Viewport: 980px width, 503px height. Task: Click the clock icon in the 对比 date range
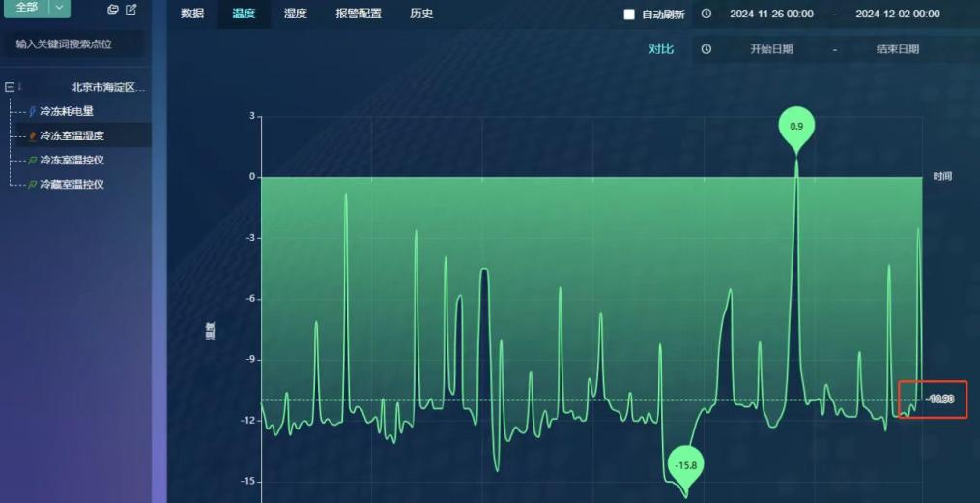(706, 49)
